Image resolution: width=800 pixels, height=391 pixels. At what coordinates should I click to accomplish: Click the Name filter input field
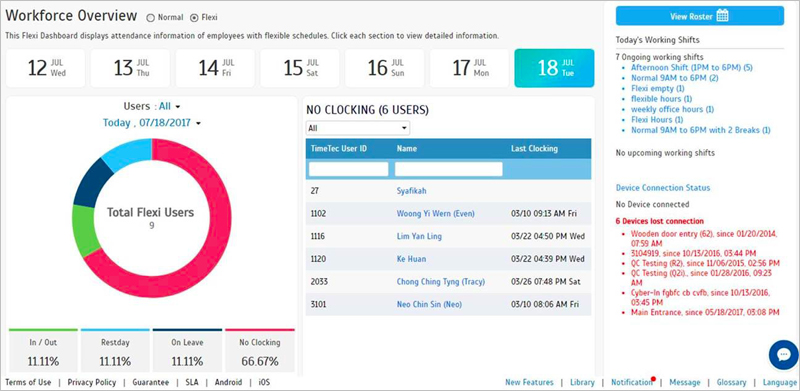(x=448, y=169)
